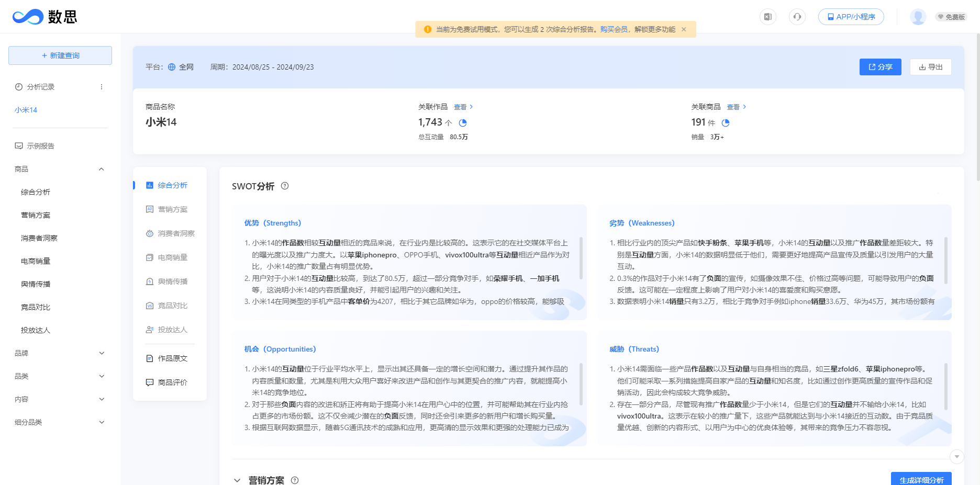Open 投放达人 under 商品 in sidebar
The width and height of the screenshot is (980, 485).
click(x=36, y=330)
